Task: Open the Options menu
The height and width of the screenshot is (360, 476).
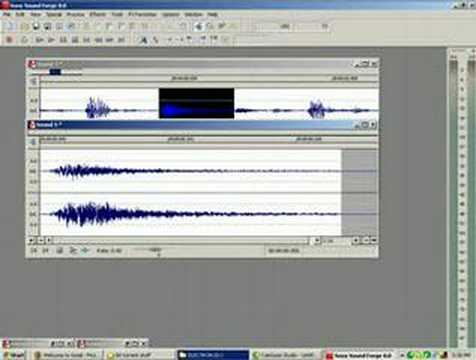Action: point(171,14)
